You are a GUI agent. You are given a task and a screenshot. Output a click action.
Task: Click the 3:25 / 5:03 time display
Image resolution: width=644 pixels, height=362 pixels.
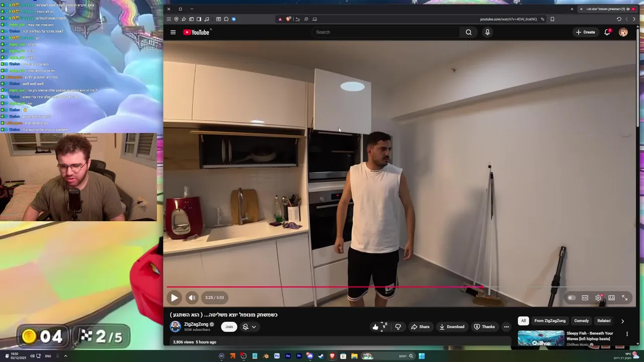point(214,298)
